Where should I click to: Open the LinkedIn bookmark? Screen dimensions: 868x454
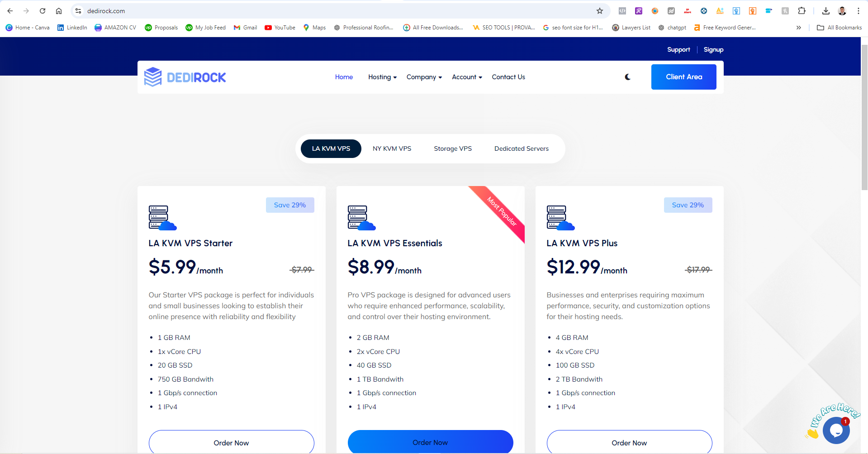pos(72,28)
